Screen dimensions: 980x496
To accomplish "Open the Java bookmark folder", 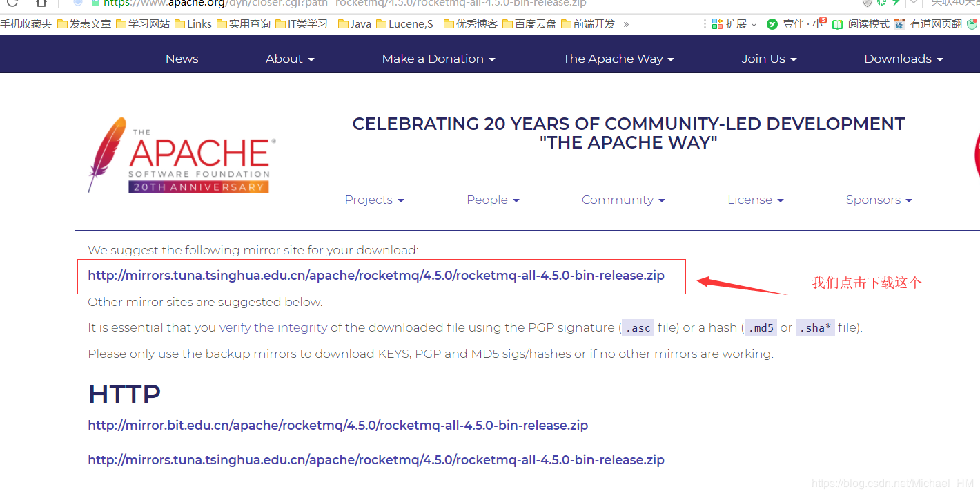I will pos(355,24).
